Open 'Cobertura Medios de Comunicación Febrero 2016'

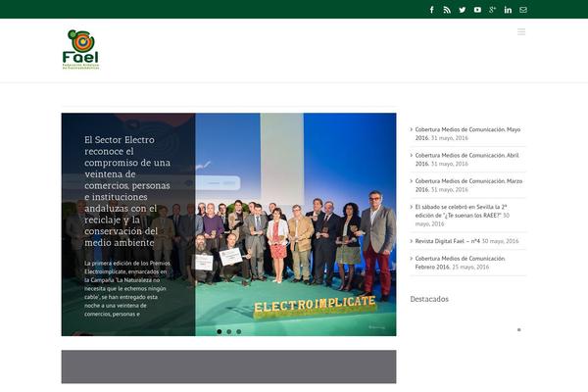coord(461,263)
